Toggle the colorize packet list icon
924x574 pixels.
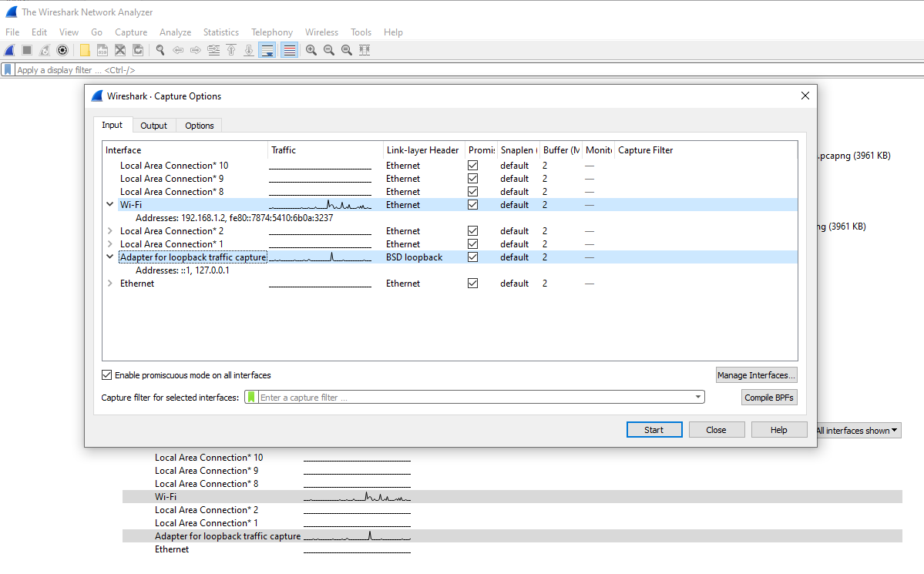pyautogui.click(x=289, y=50)
